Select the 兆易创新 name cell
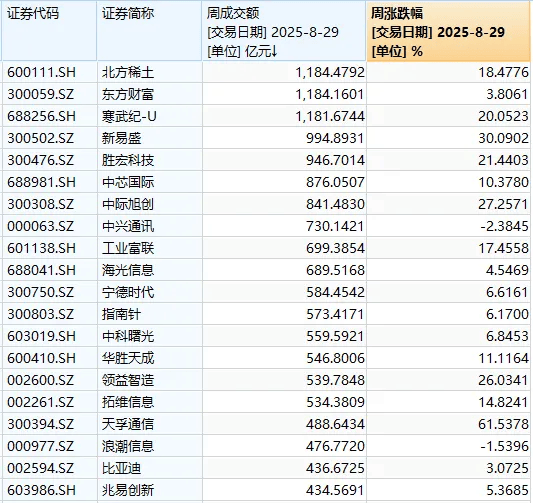Image resolution: width=533 pixels, height=503 pixels. (150, 490)
